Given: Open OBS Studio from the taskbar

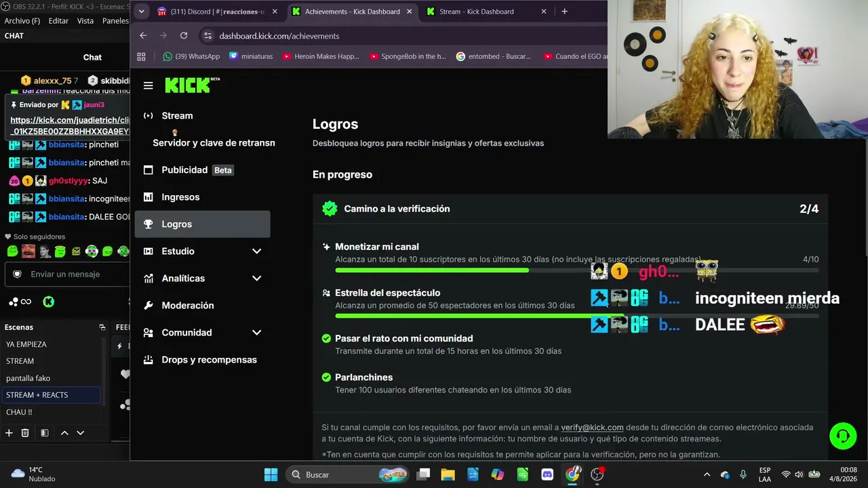Looking at the screenshot, I should [597, 474].
